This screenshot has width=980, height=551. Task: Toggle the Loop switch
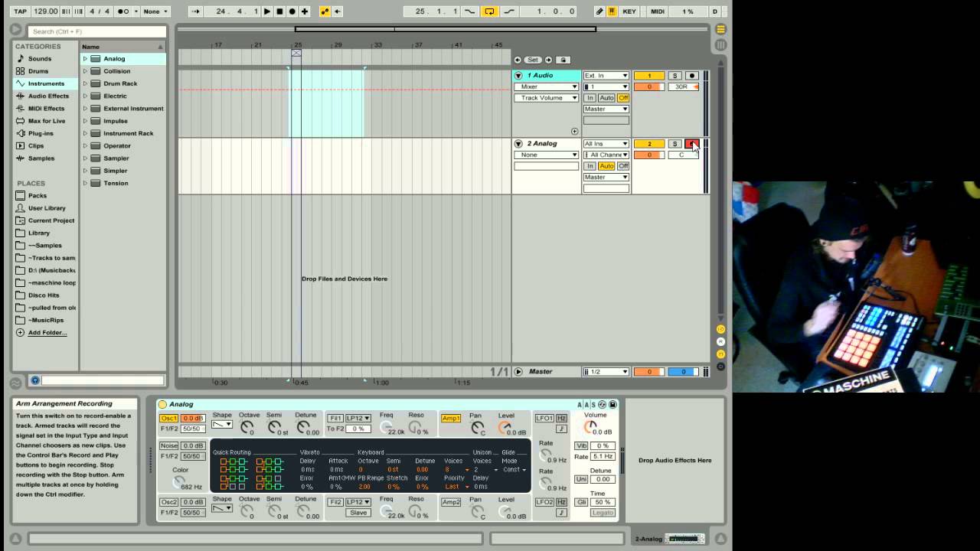click(x=489, y=11)
